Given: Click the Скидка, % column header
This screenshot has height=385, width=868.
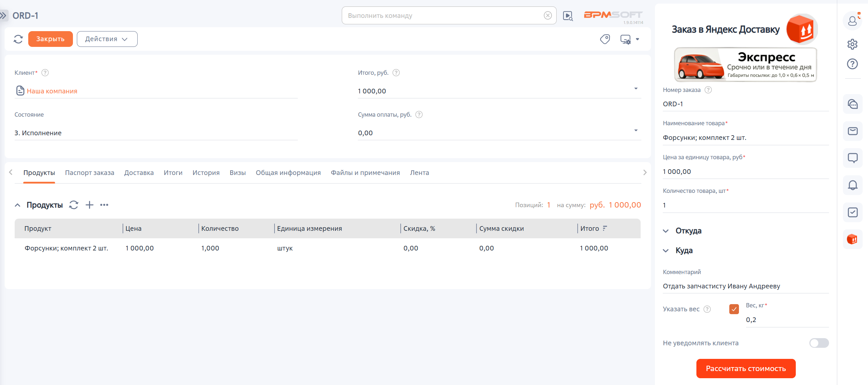Looking at the screenshot, I should click(419, 229).
